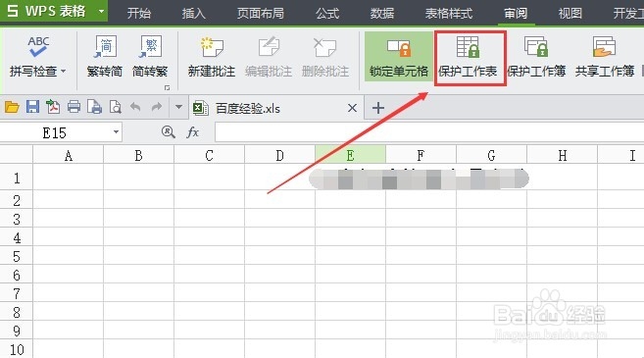Viewport: 644px width, 358px height.
Task: Switch to the 视图 ribbon tab
Action: click(x=570, y=13)
